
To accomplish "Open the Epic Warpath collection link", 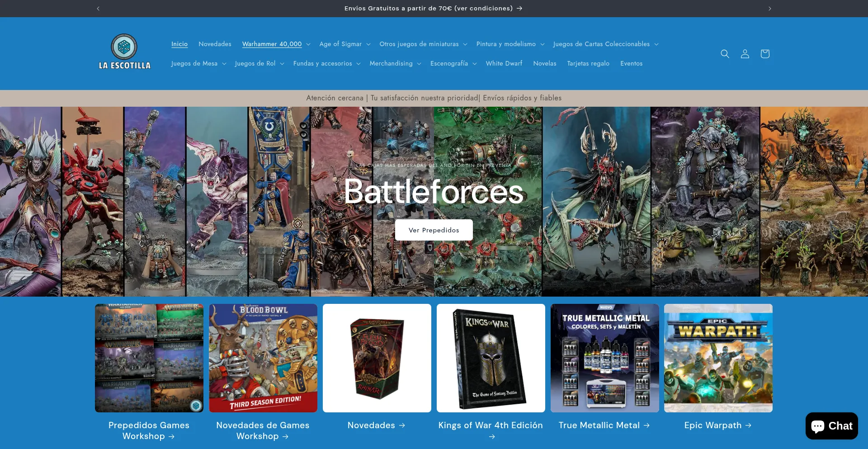I will (717, 425).
